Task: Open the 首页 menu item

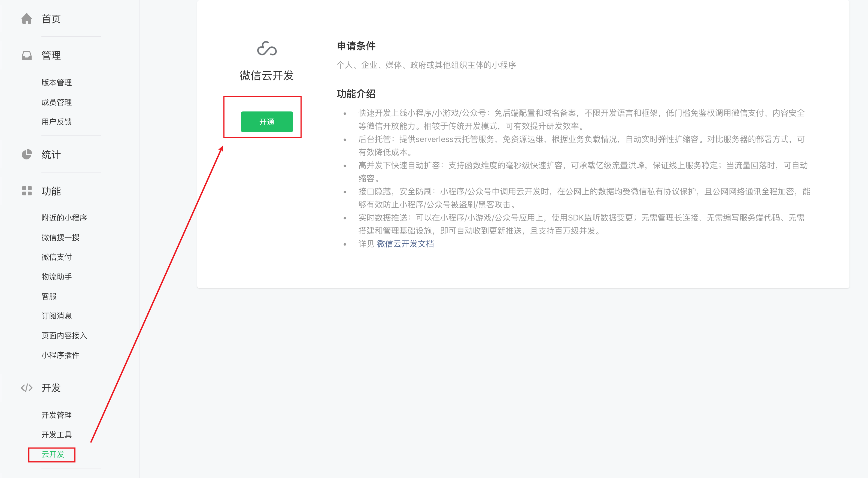Action: [51, 19]
